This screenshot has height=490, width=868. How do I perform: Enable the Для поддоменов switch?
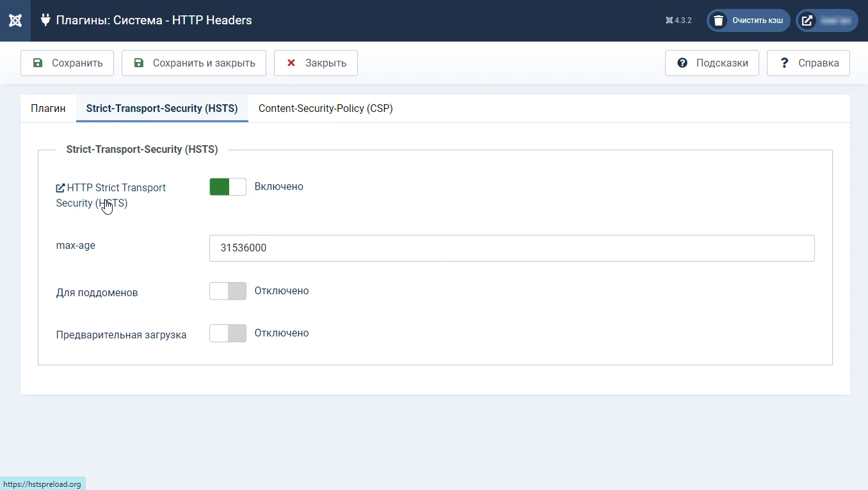click(228, 291)
